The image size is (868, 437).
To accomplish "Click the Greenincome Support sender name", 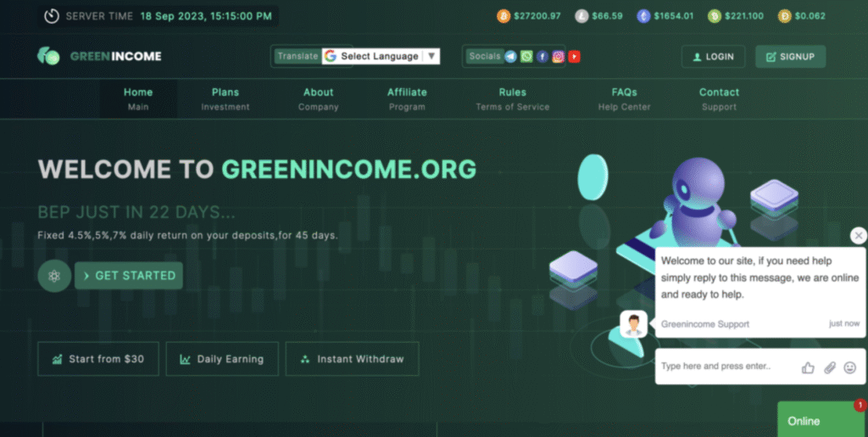I will (x=704, y=324).
